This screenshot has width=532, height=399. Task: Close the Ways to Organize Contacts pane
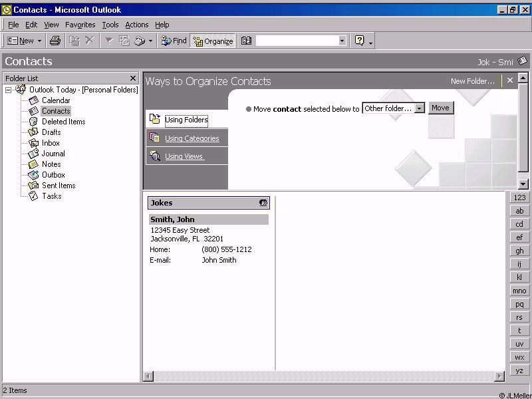pos(510,80)
